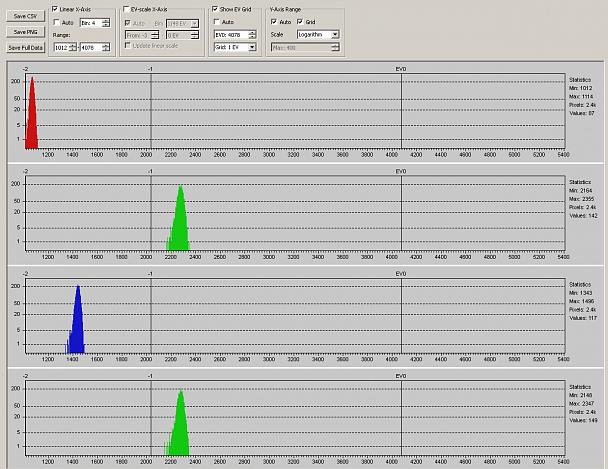Click inside the Bin: 4 field

tap(91, 23)
